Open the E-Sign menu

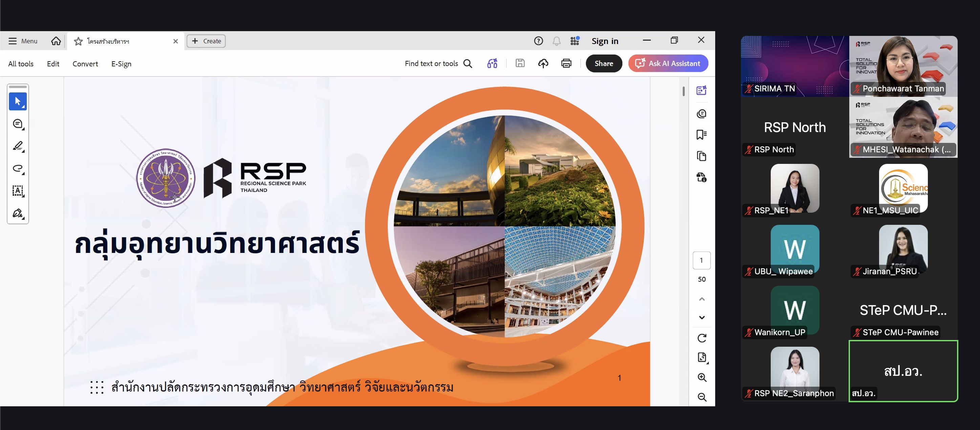(121, 64)
